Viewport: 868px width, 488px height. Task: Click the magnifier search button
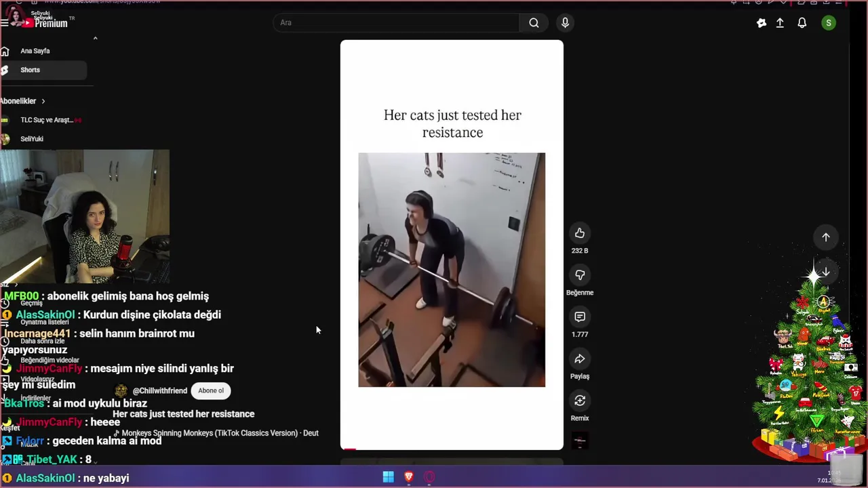[x=534, y=23]
